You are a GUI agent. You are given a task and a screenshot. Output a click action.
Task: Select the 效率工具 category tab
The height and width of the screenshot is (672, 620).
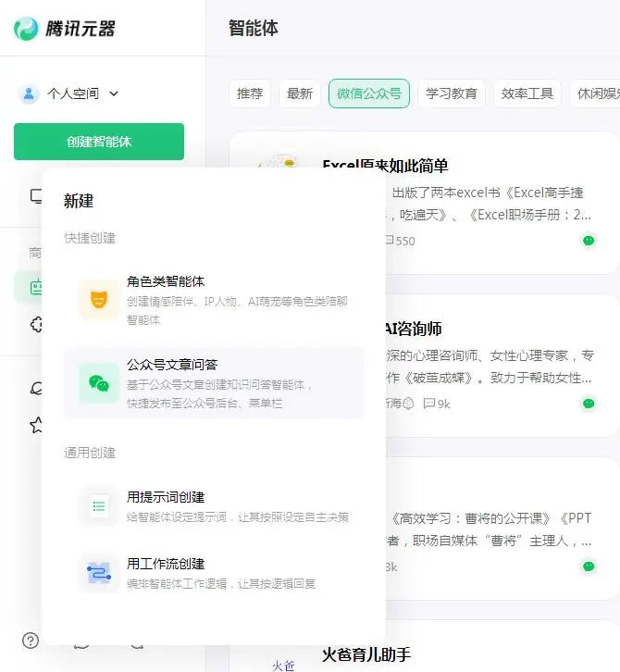tap(527, 93)
